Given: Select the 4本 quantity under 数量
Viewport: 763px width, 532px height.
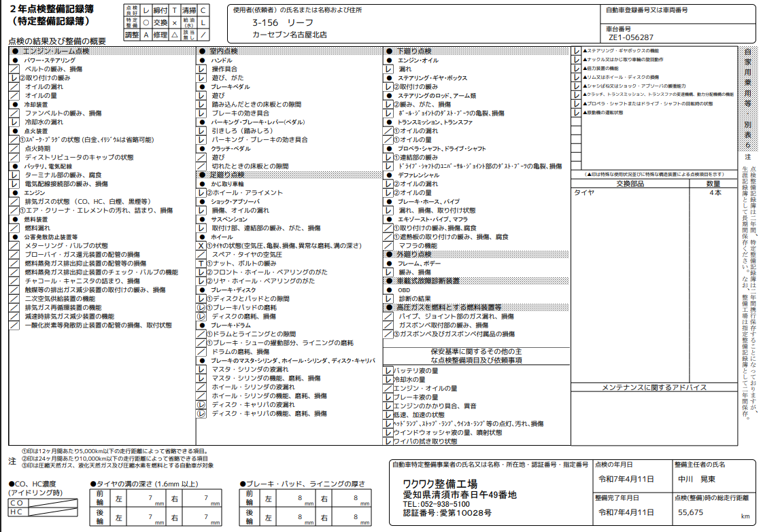Looking at the screenshot, I should (x=715, y=193).
